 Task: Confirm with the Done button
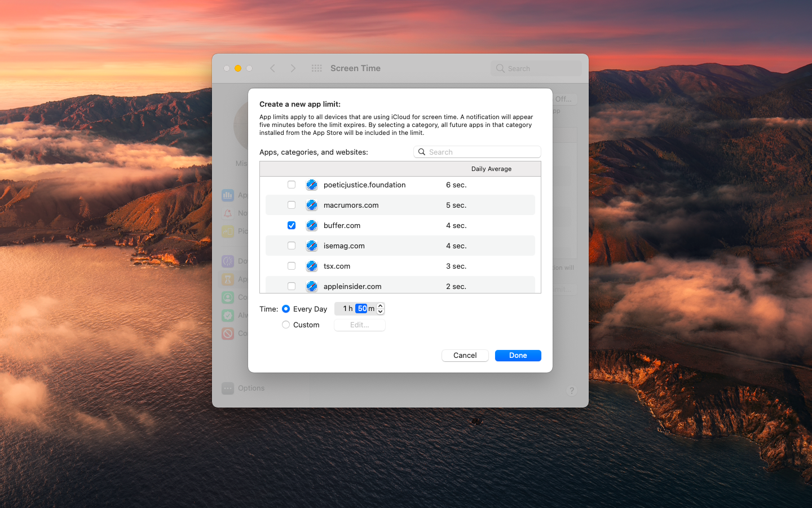point(518,356)
